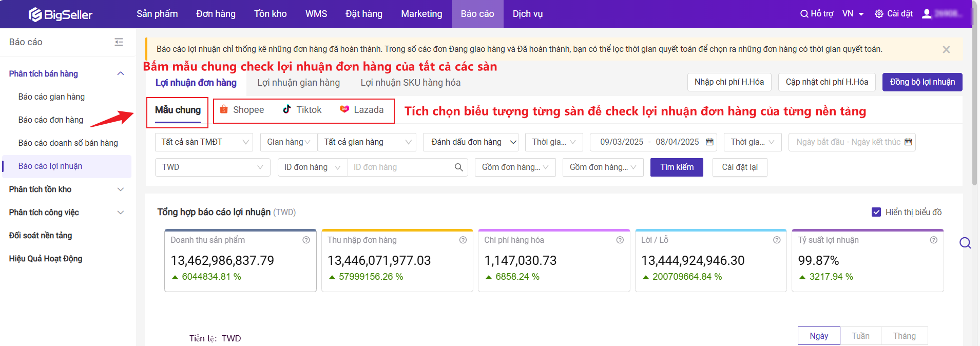The image size is (980, 346).
Task: Open the Shopee platform tab
Action: (242, 110)
